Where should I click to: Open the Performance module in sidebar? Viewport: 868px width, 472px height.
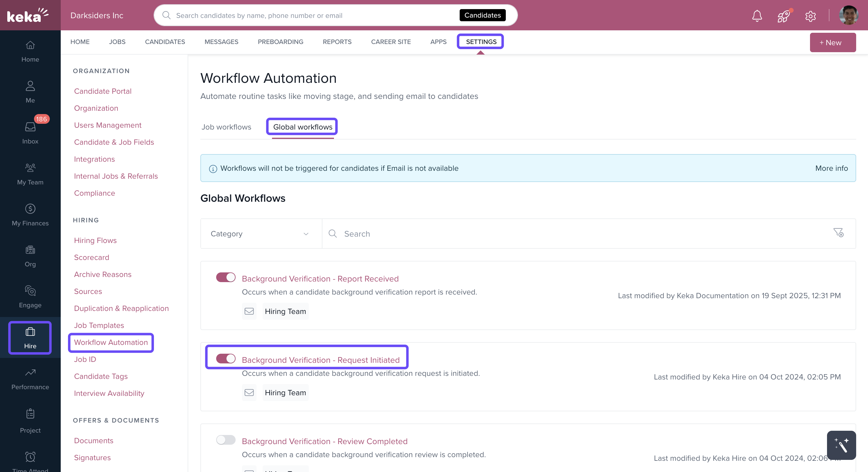[30, 378]
